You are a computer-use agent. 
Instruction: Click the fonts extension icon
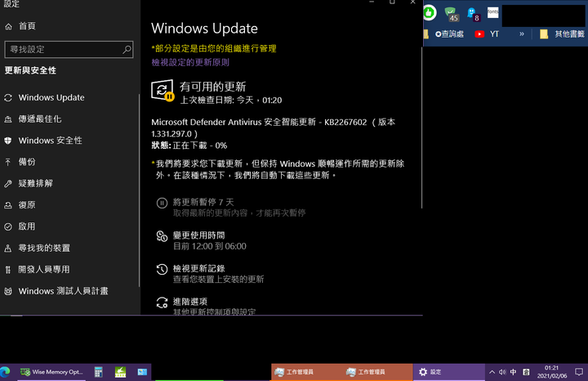[492, 12]
